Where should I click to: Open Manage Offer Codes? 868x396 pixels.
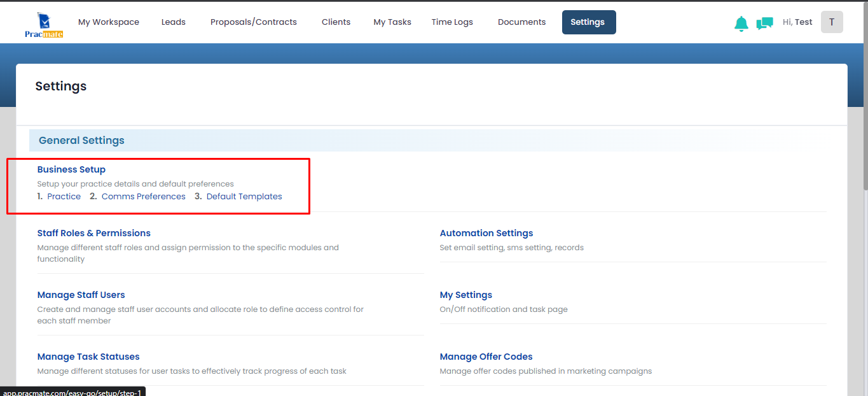pyautogui.click(x=486, y=357)
